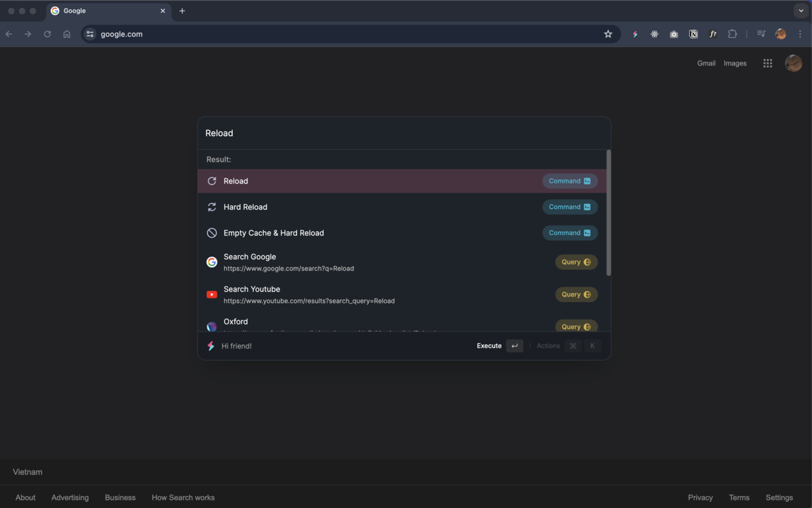This screenshot has height=508, width=812.
Task: Open the Advertising footer link
Action: 70,498
